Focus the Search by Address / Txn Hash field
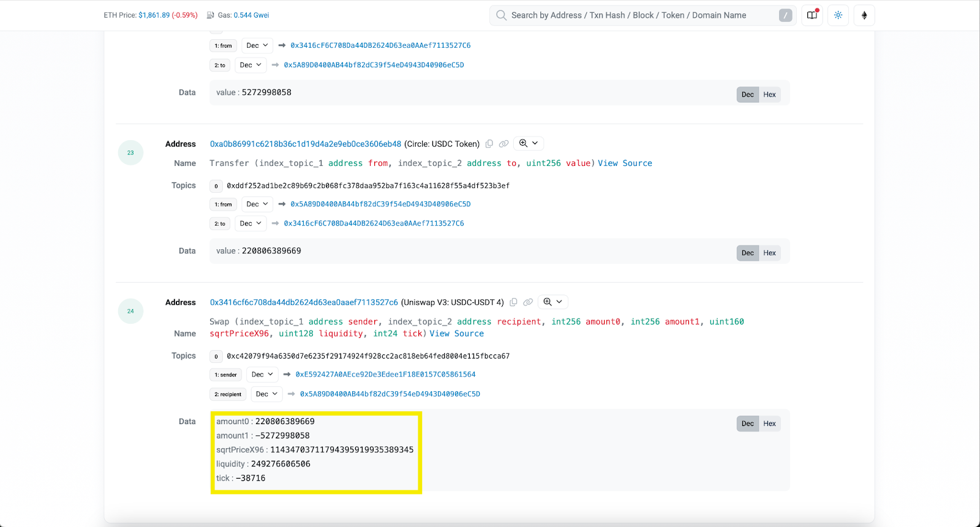 click(643, 15)
